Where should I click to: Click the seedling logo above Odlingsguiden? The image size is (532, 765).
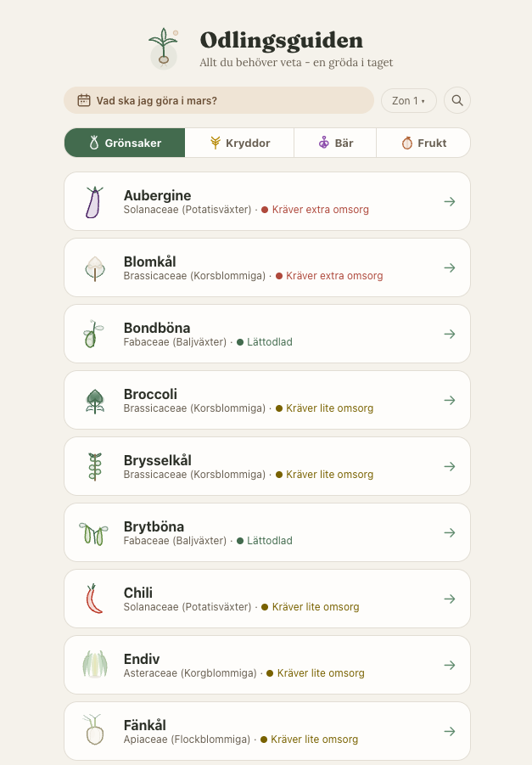point(162,48)
